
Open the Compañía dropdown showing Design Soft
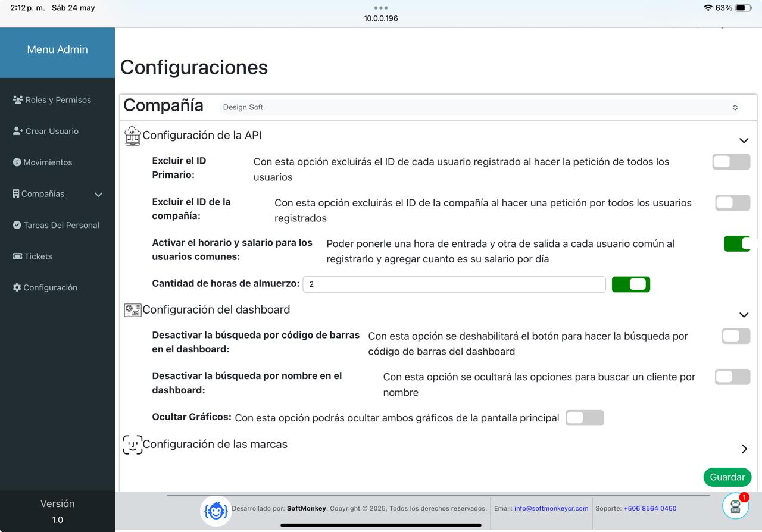pos(481,107)
